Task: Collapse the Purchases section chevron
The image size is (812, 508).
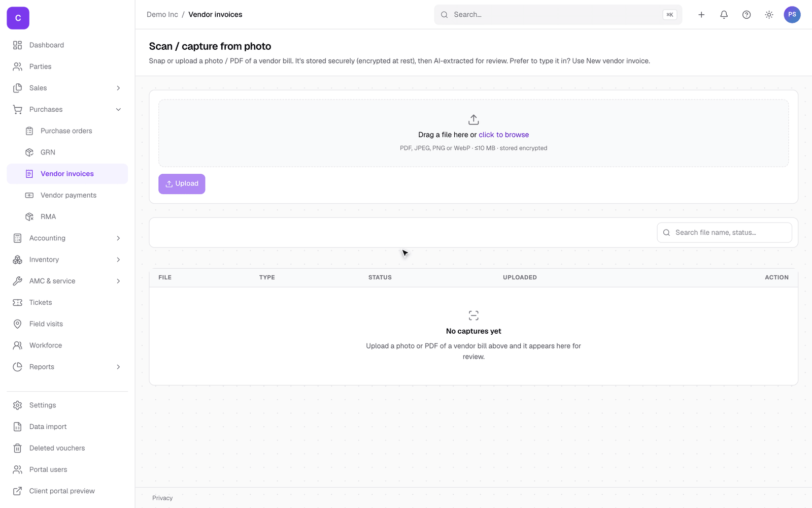Action: [118, 109]
